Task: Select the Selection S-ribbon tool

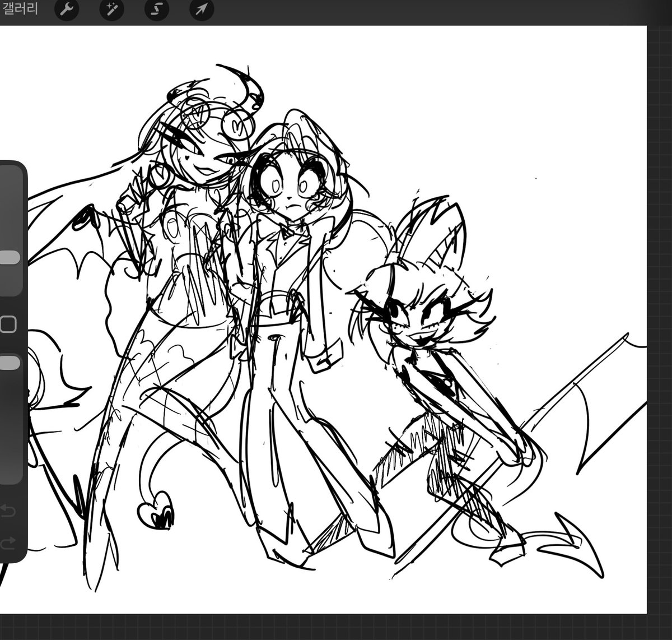Action: pyautogui.click(x=156, y=9)
